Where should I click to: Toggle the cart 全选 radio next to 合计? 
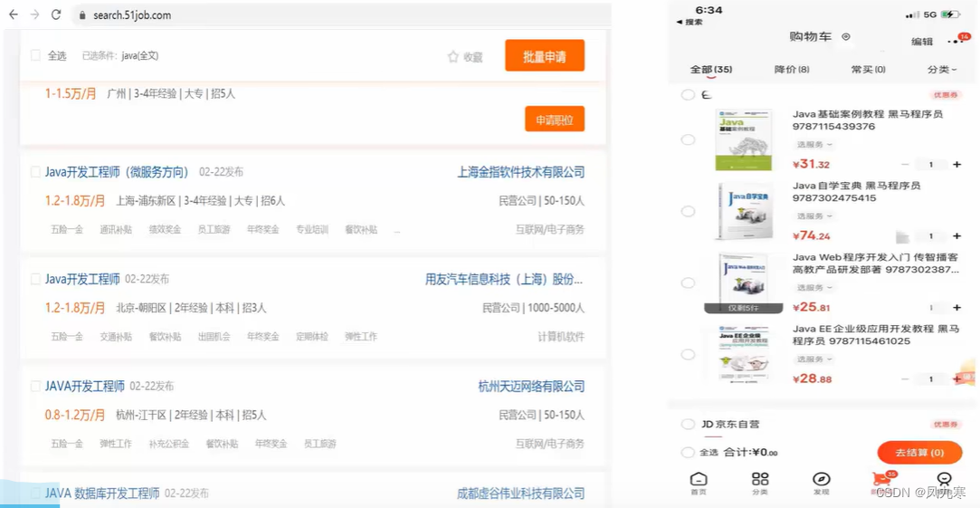688,453
